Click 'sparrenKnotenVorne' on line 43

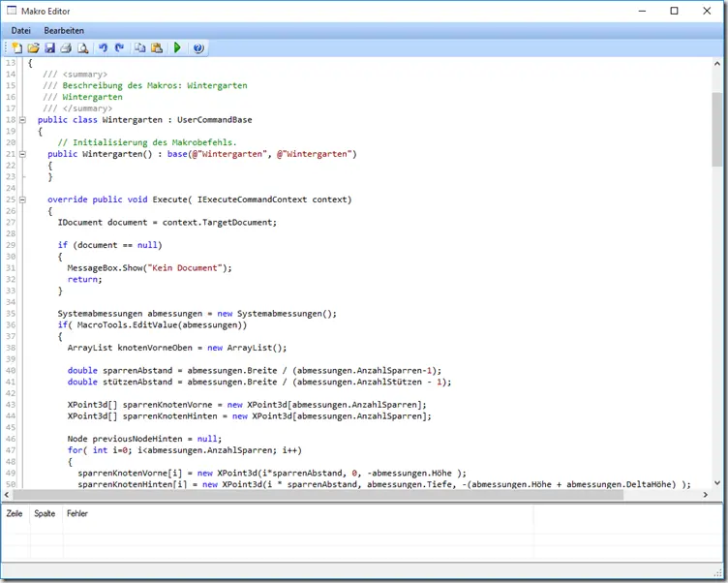pos(167,405)
